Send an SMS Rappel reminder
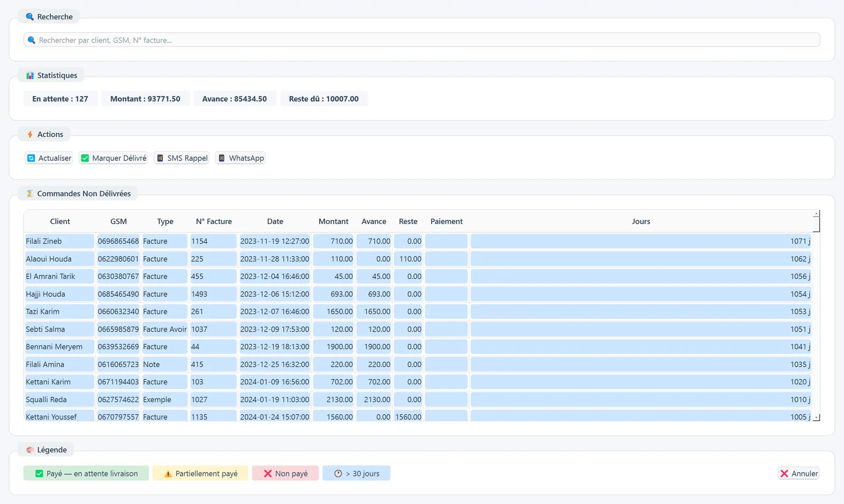 click(181, 158)
